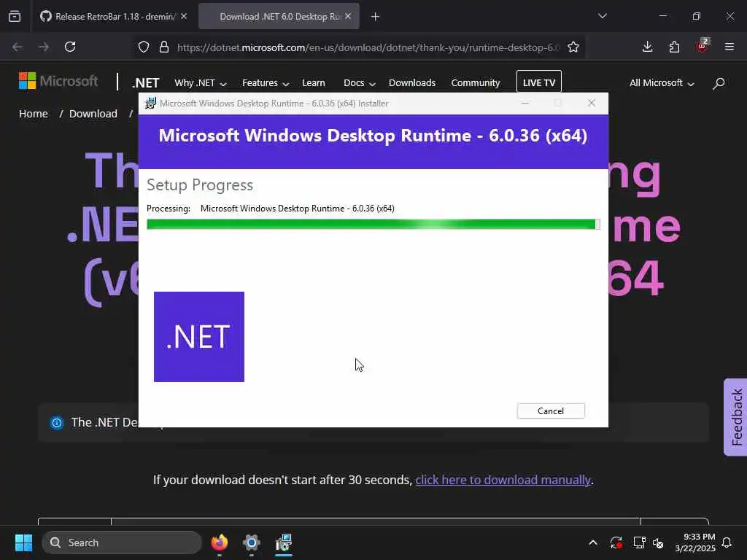Go back to the previous page
This screenshot has width=747, height=560.
[18, 47]
